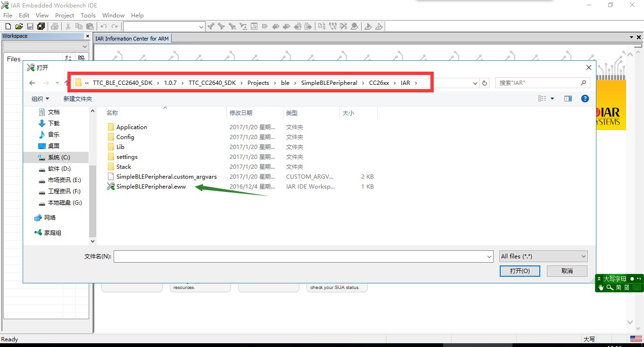Expand address bar history dropdown
The height and width of the screenshot is (347, 644).
pos(475,83)
